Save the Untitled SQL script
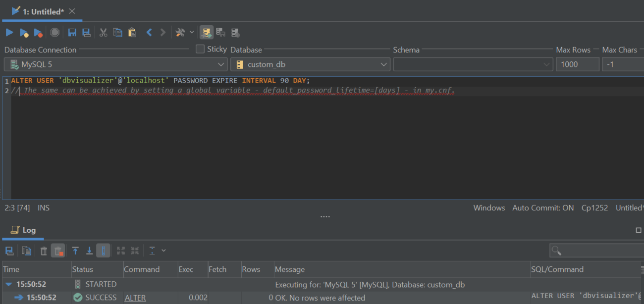Viewport: 644px width, 304px height. 72,32
